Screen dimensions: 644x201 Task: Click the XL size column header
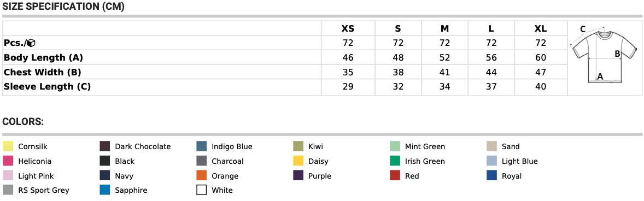541,29
